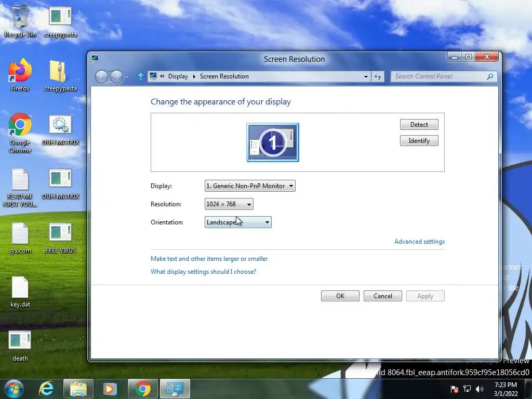Refresh the address bar location
This screenshot has width=532, height=399.
(378, 77)
